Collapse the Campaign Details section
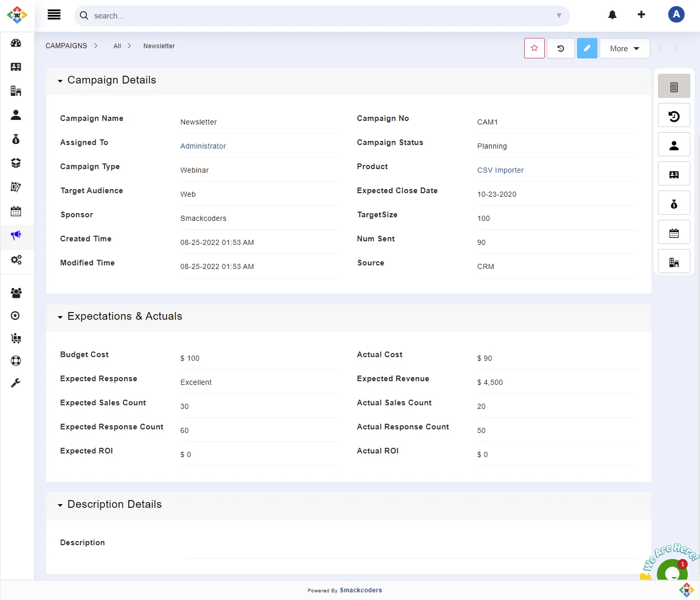The height and width of the screenshot is (600, 700). pyautogui.click(x=60, y=81)
